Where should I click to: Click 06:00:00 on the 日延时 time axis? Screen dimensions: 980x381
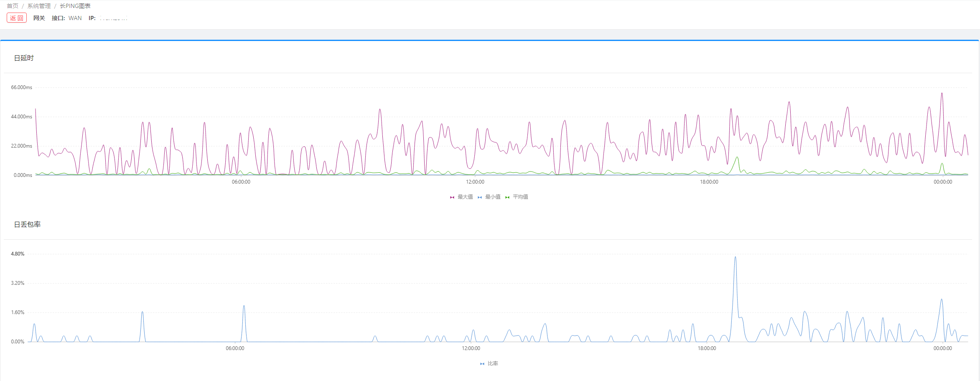241,182
